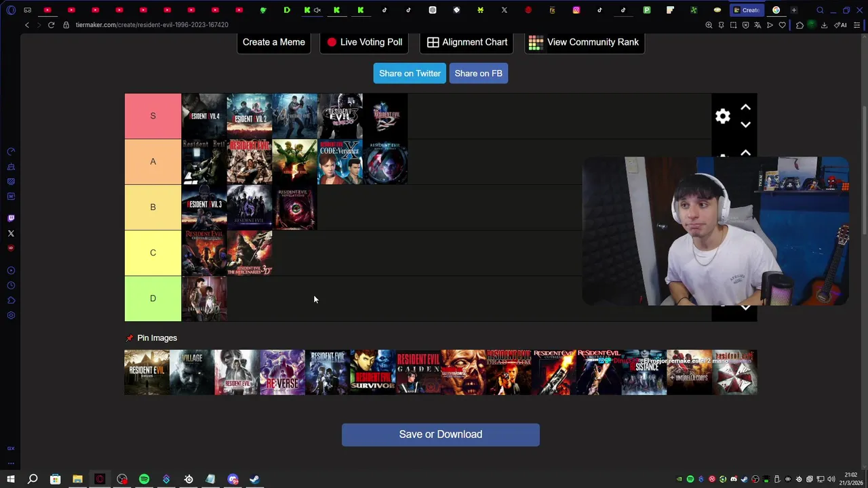This screenshot has height=488, width=868.
Task: Click Share on FB
Action: [x=479, y=73]
